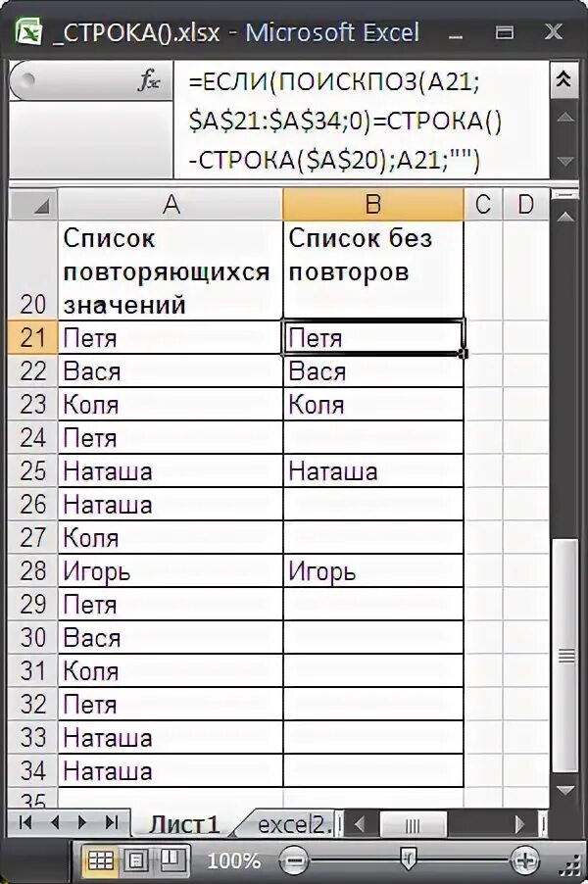This screenshot has width=588, height=884.
Task: Switch to Normal view in status bar
Action: coord(101,860)
